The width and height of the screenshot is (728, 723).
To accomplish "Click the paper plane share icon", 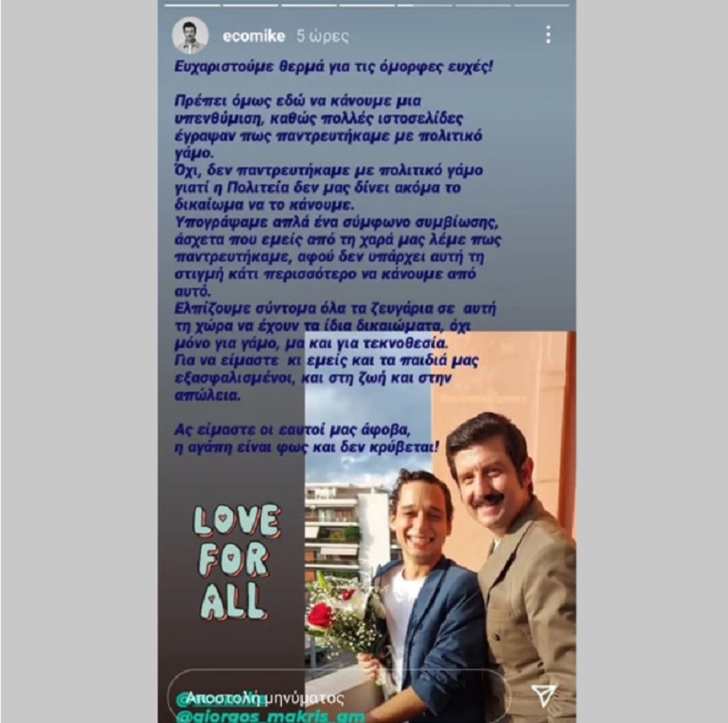I will [x=542, y=696].
